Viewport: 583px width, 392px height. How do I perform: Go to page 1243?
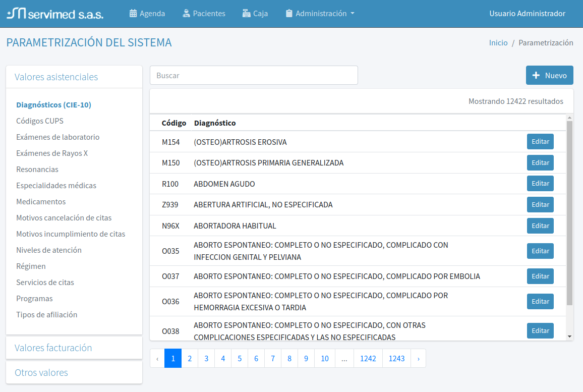tap(396, 358)
